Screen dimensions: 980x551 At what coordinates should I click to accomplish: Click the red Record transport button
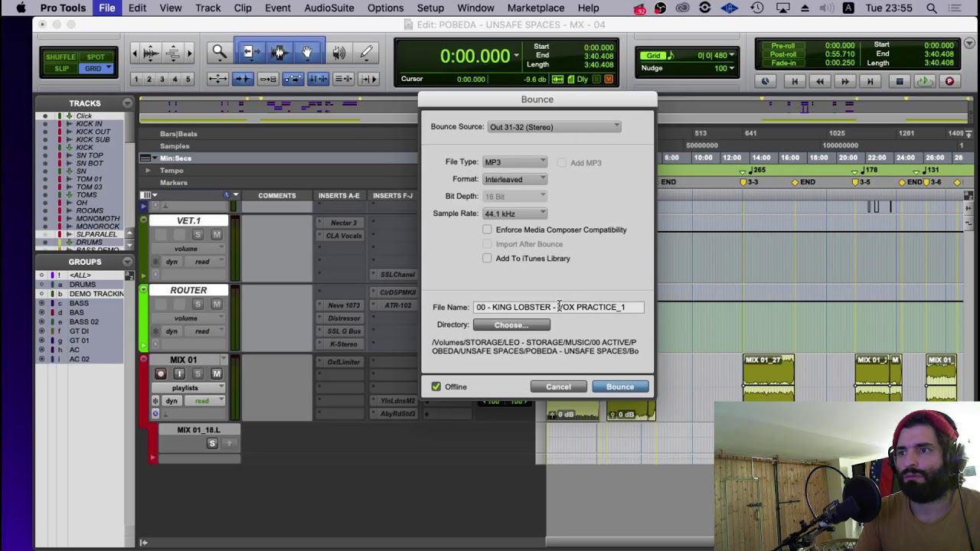pos(949,81)
